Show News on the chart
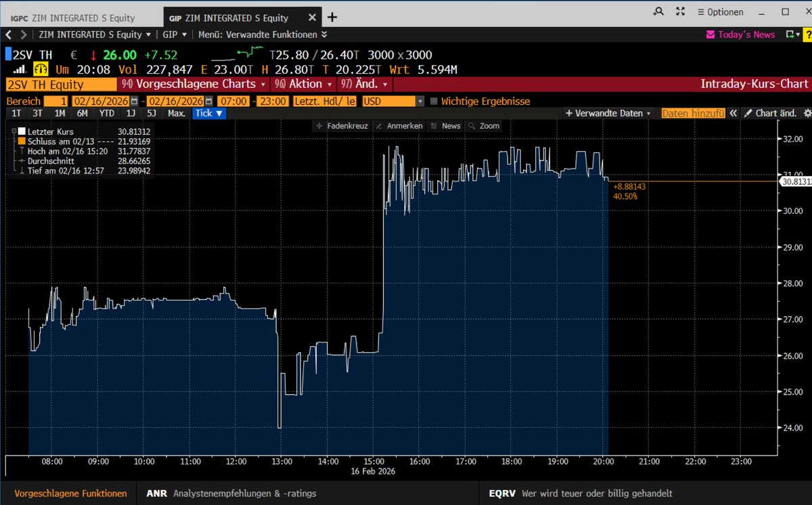The width and height of the screenshot is (812, 505). tap(446, 126)
